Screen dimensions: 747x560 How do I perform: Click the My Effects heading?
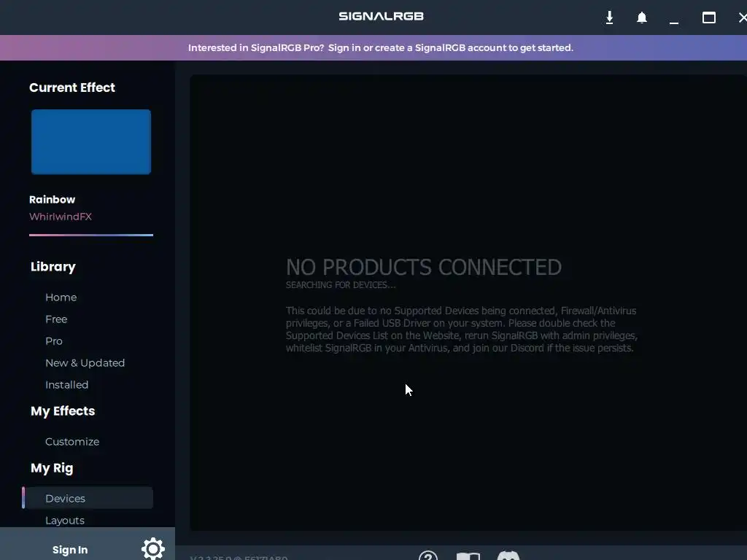click(x=63, y=411)
